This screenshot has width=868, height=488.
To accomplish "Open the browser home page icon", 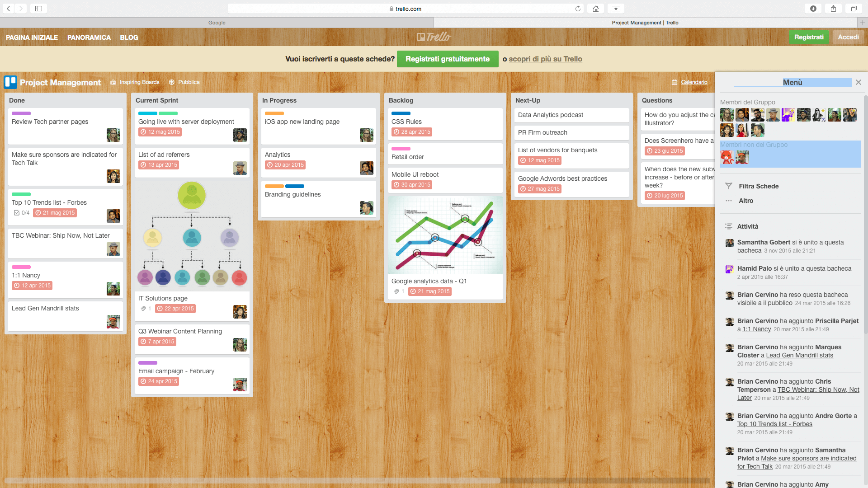I will tap(596, 9).
